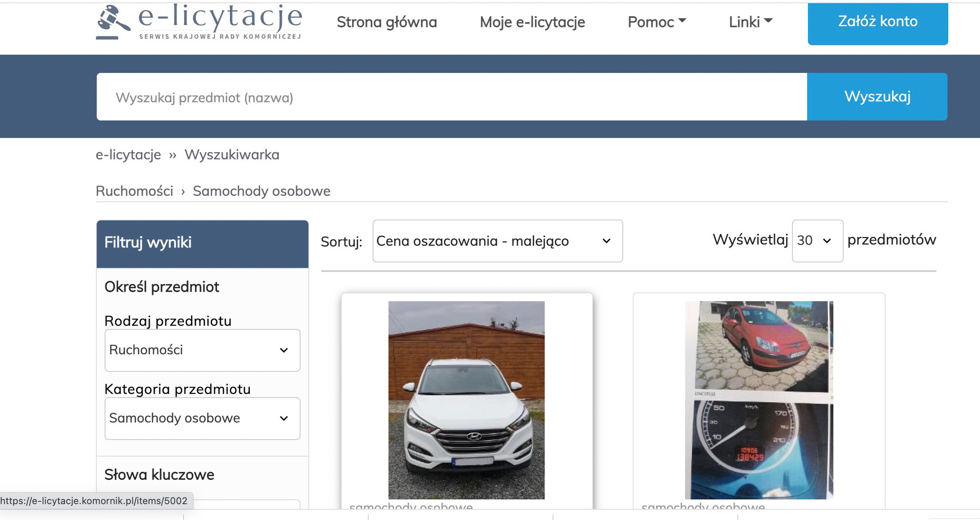
Task: Open Moje e-licytacje from the navigation
Action: [x=533, y=22]
